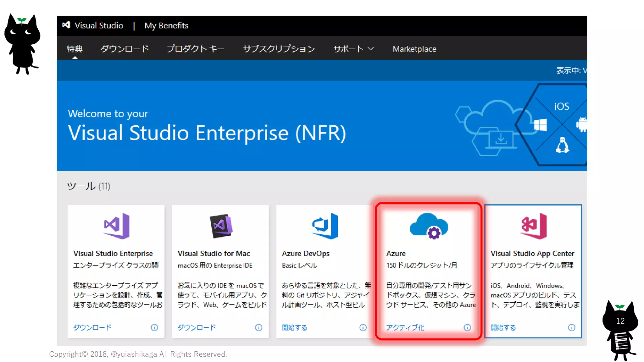Open info icon on Visual Studio for Mac card

point(258,327)
